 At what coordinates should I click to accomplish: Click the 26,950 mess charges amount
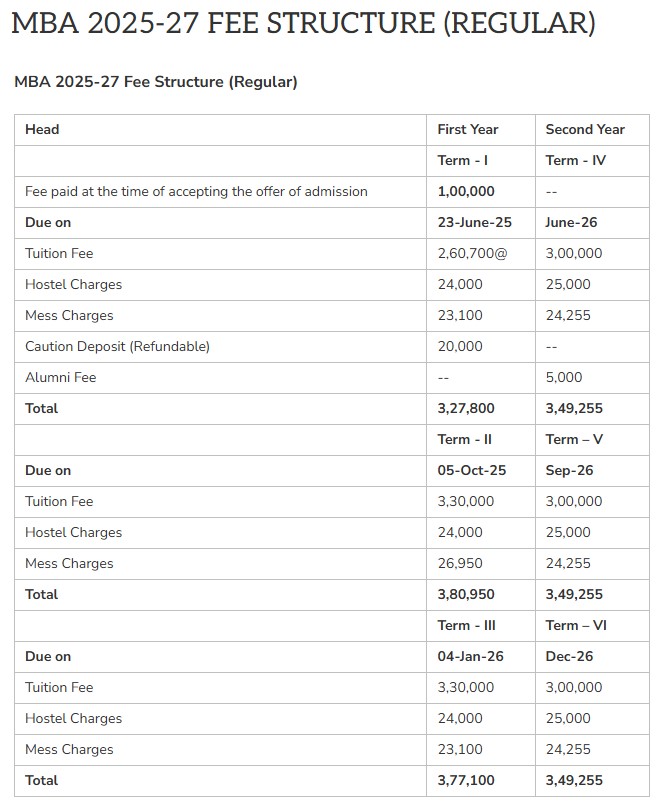point(460,563)
